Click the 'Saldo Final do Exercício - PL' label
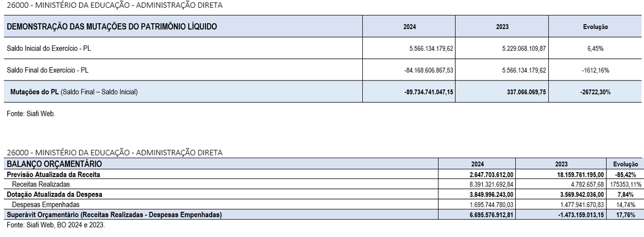644x237 pixels. pyautogui.click(x=48, y=70)
